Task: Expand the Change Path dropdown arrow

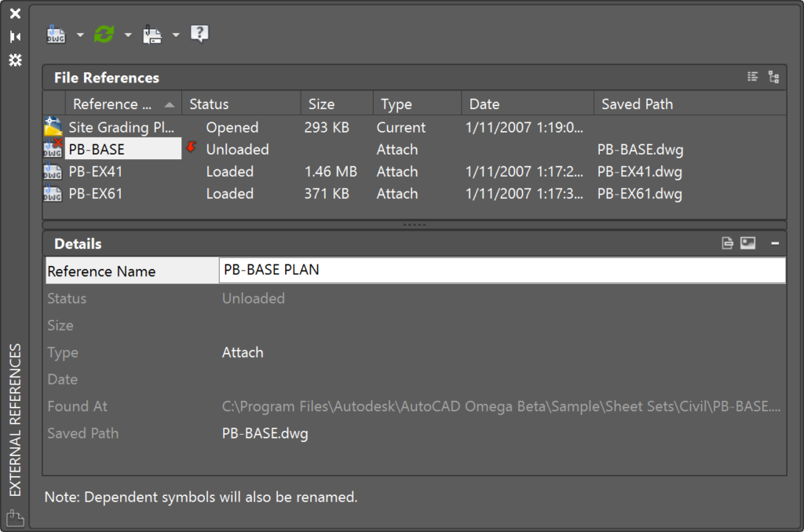Action: click(x=175, y=34)
